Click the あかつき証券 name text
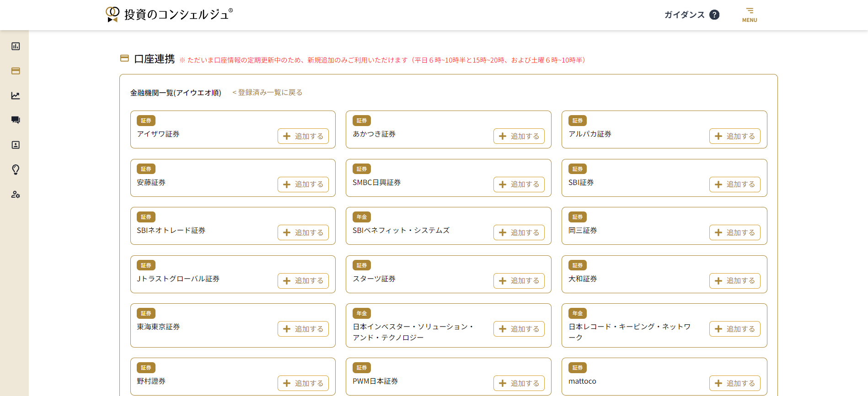Screen dimensions: 868x396 tap(374, 134)
